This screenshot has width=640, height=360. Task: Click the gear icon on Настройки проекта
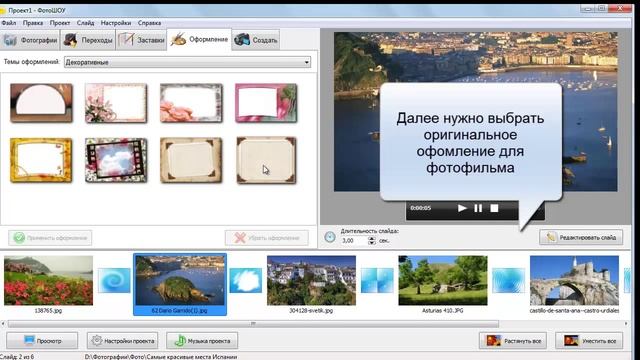[96, 340]
